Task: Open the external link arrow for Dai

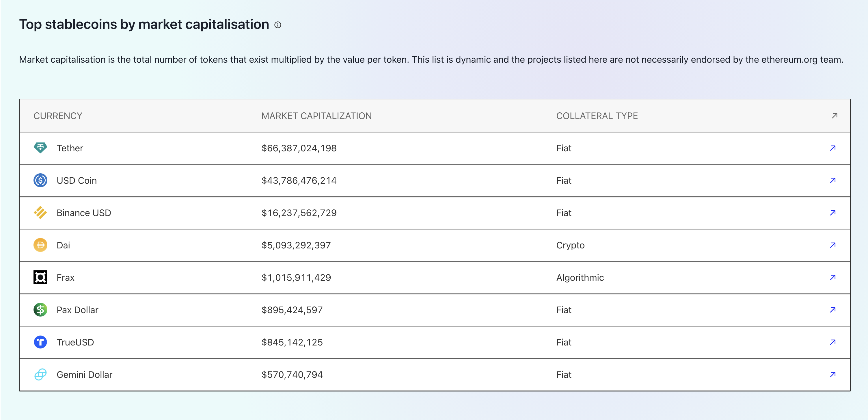Action: (832, 245)
